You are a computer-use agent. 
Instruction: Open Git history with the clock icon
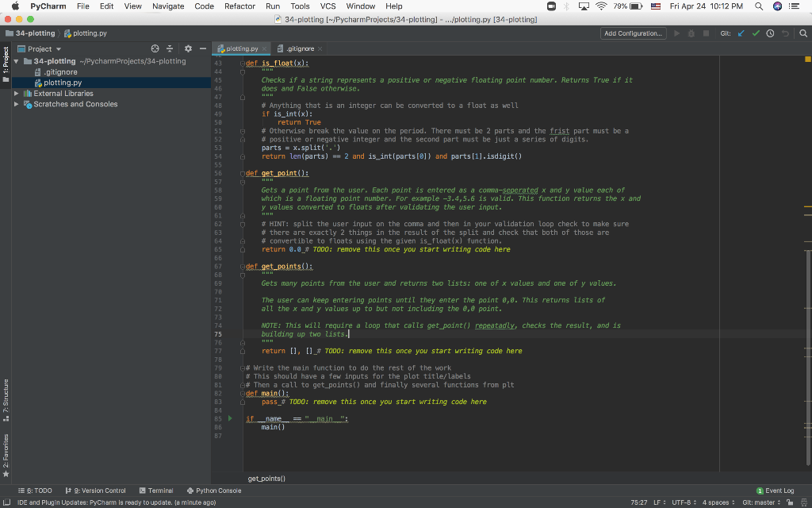pos(770,33)
